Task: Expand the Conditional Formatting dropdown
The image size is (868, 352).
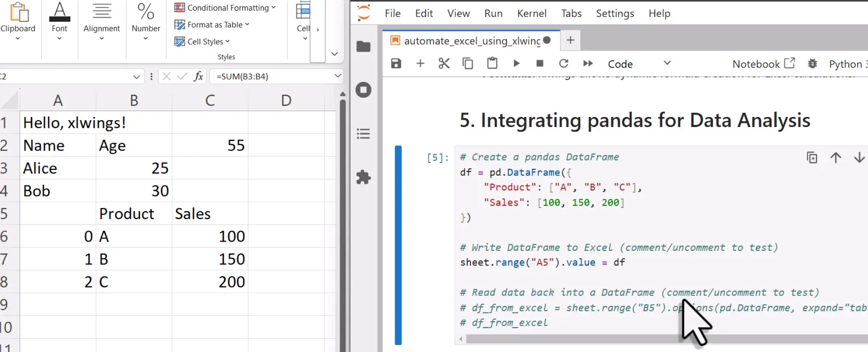Action: click(x=225, y=8)
